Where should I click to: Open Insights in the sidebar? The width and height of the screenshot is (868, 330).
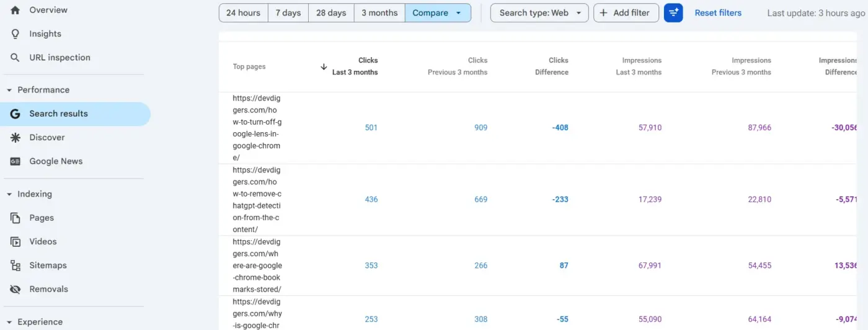[x=45, y=33]
